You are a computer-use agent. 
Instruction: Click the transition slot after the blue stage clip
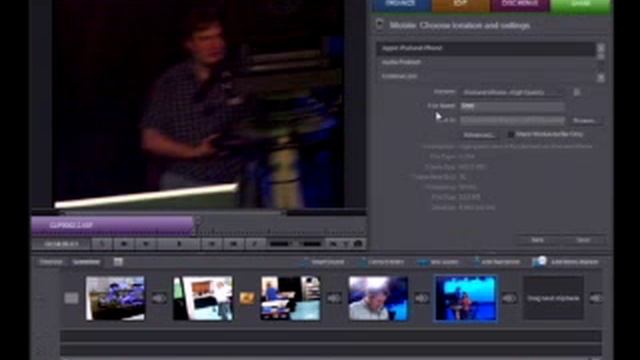click(x=509, y=299)
